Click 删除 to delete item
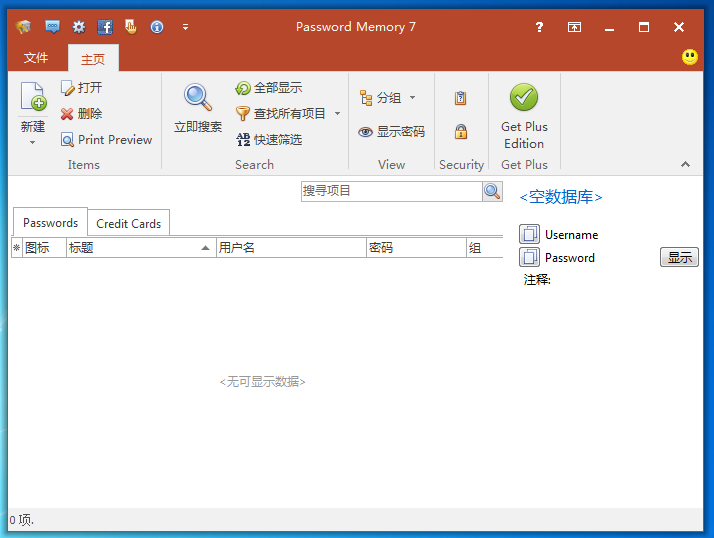 [82, 113]
